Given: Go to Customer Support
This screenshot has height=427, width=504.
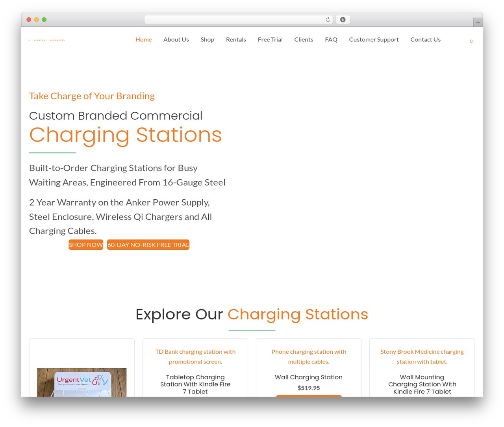Looking at the screenshot, I should [374, 39].
